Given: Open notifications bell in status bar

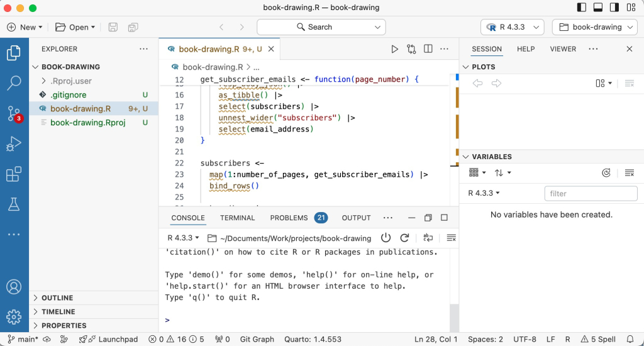Looking at the screenshot, I should tap(630, 340).
